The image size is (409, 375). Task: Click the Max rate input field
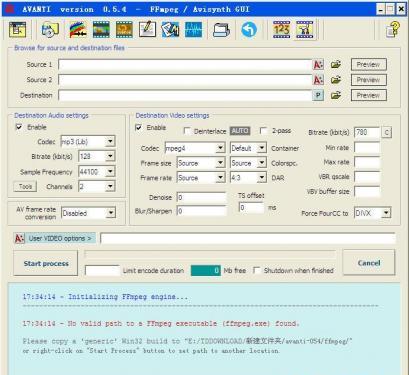click(x=367, y=162)
